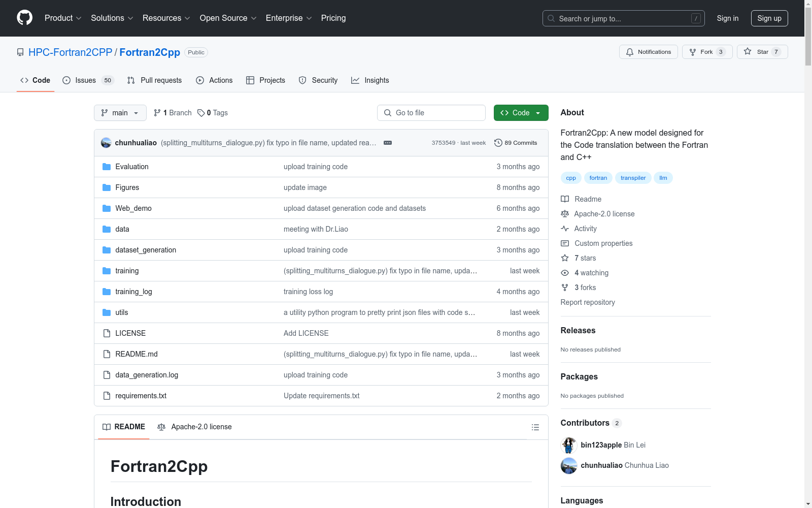Click the Star icon button

click(x=762, y=52)
